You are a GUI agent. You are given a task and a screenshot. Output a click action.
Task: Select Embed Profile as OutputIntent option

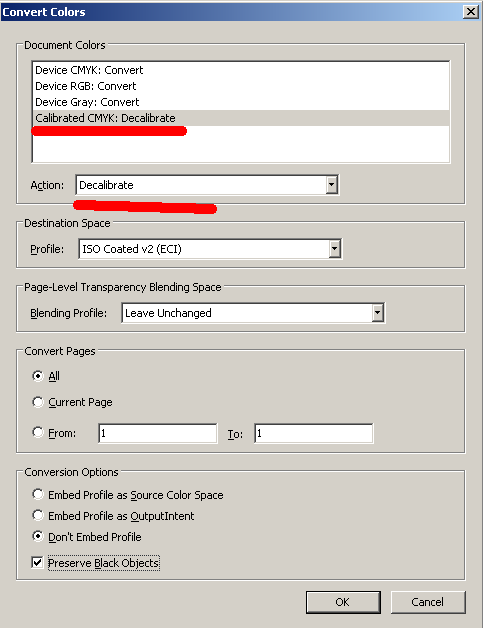38,515
